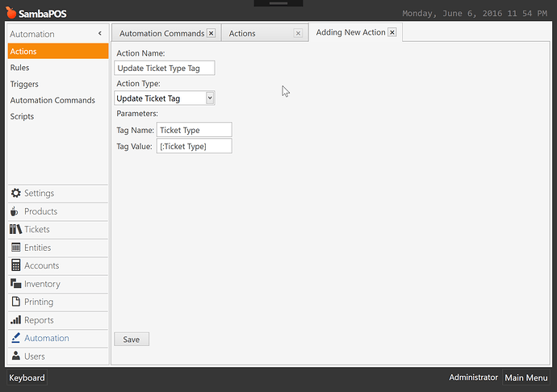Image resolution: width=557 pixels, height=392 pixels.
Task: Collapse the Automation sidebar panel arrow
Action: 100,33
